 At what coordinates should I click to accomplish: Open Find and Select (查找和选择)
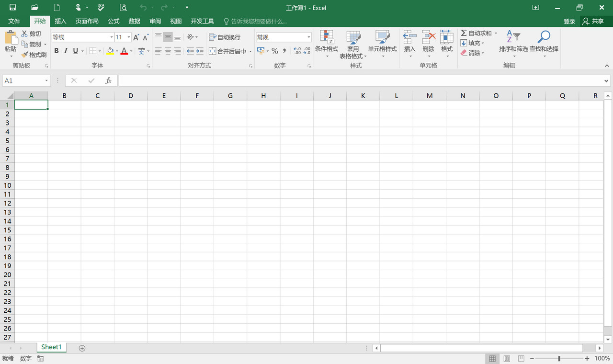[544, 44]
